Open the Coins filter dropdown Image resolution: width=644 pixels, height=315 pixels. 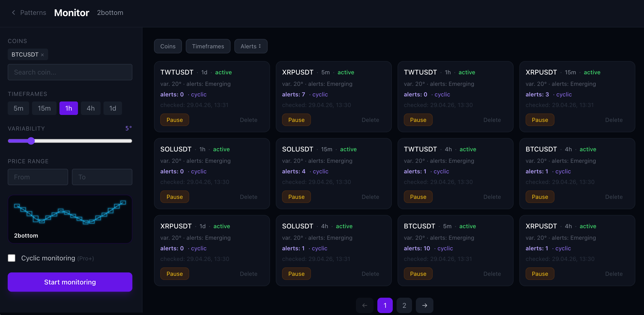point(168,46)
